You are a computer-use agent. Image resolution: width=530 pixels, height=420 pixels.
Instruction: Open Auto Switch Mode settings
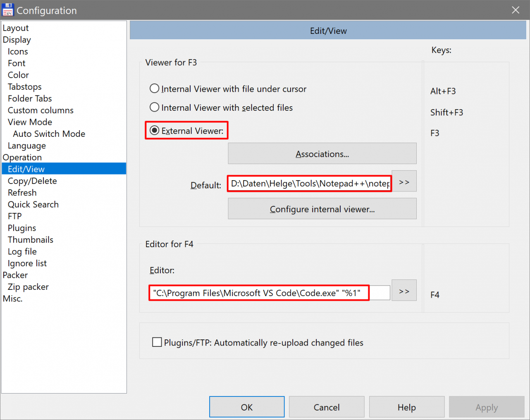[49, 134]
